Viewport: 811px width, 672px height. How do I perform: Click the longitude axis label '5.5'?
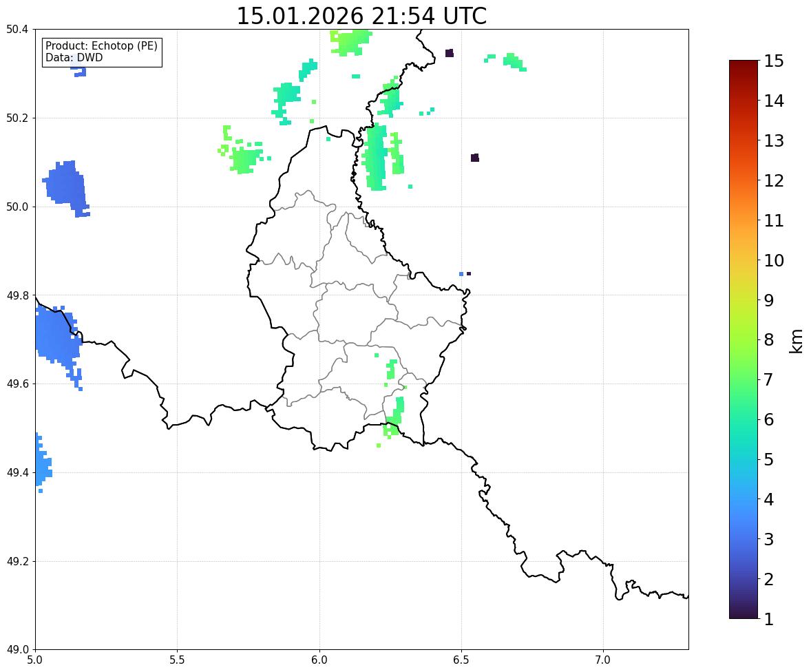177,660
